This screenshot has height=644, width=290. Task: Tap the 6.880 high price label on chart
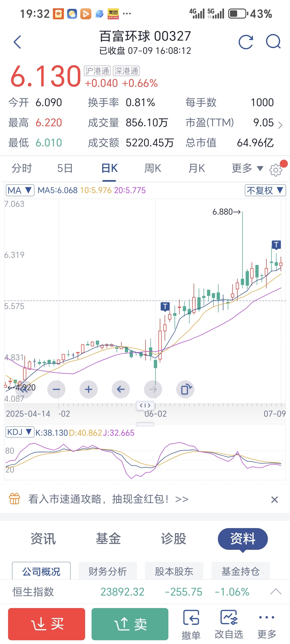227,212
